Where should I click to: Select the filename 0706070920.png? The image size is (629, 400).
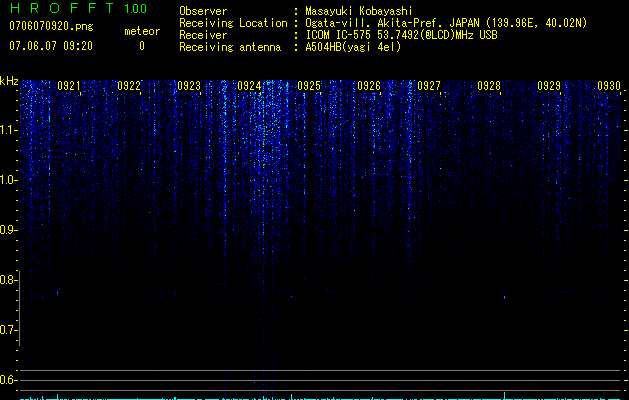pyautogui.click(x=51, y=26)
